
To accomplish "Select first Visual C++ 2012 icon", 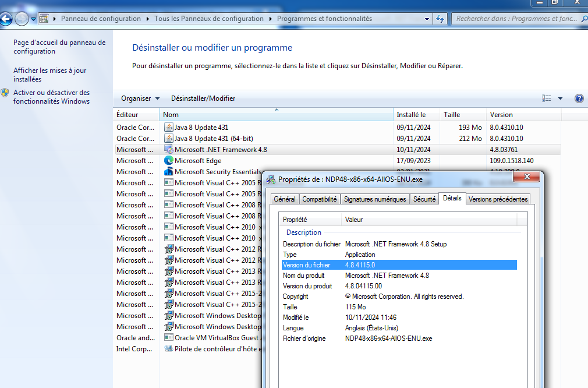I will (169, 249).
